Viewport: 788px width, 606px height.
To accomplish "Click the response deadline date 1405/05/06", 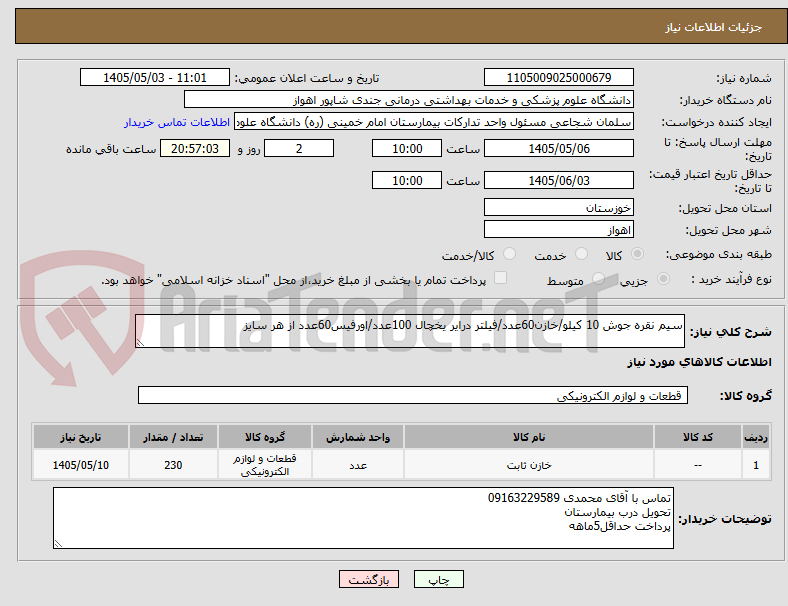I will [558, 149].
